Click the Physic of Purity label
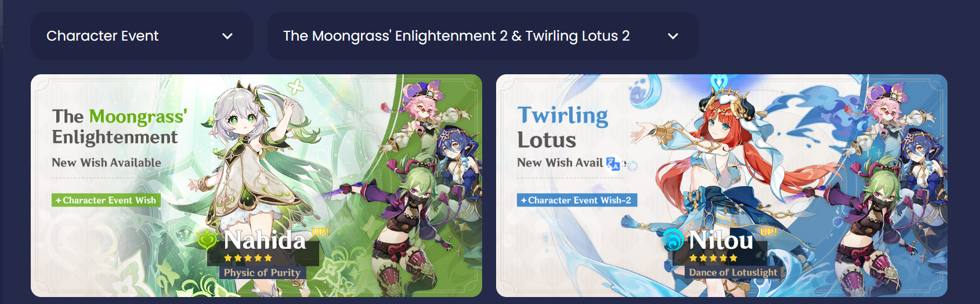980x304 pixels. tap(262, 273)
